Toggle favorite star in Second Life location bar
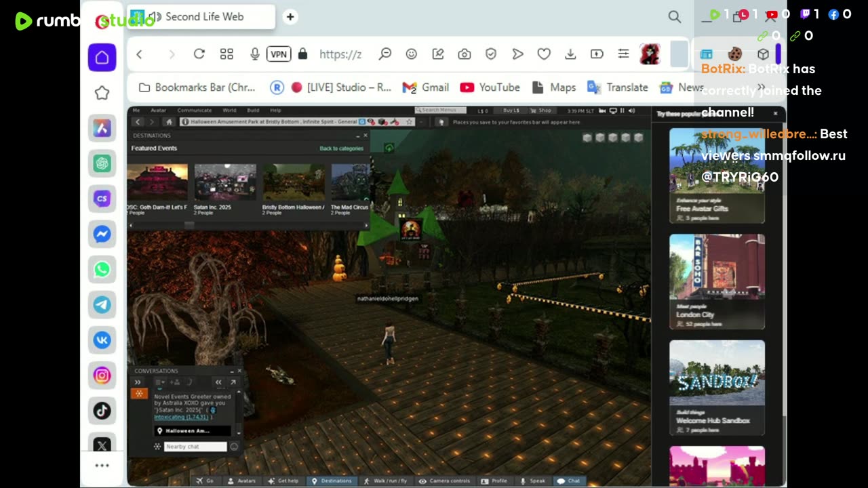This screenshot has width=868, height=488. (x=409, y=122)
